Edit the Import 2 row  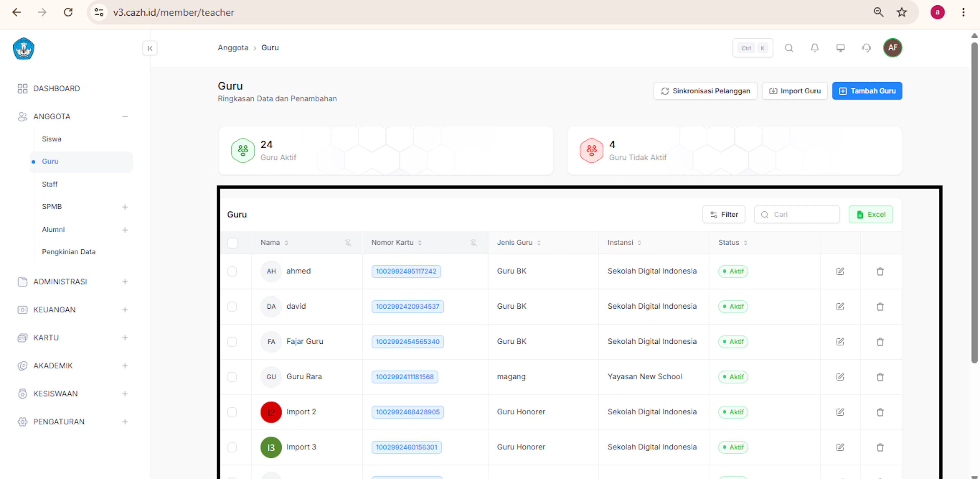[x=840, y=412]
